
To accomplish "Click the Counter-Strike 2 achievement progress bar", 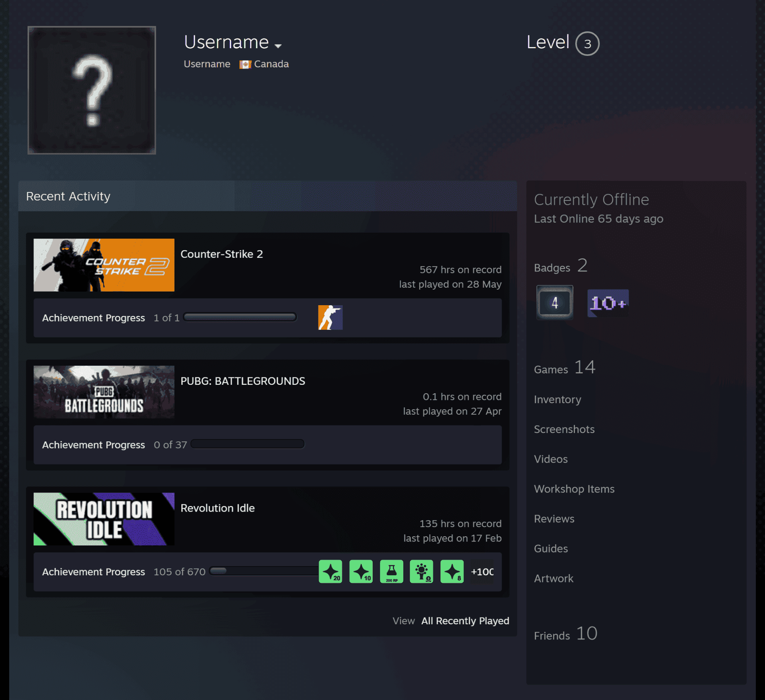I will click(240, 317).
